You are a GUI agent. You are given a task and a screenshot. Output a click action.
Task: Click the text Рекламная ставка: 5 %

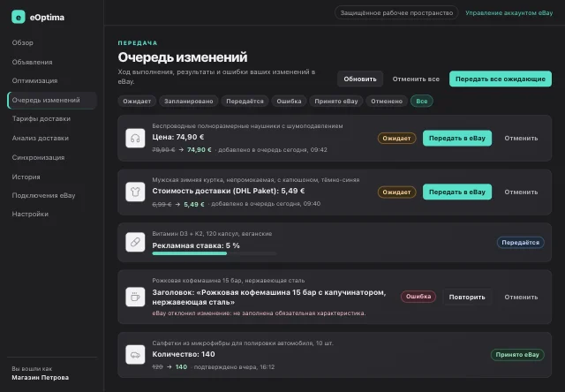click(196, 245)
